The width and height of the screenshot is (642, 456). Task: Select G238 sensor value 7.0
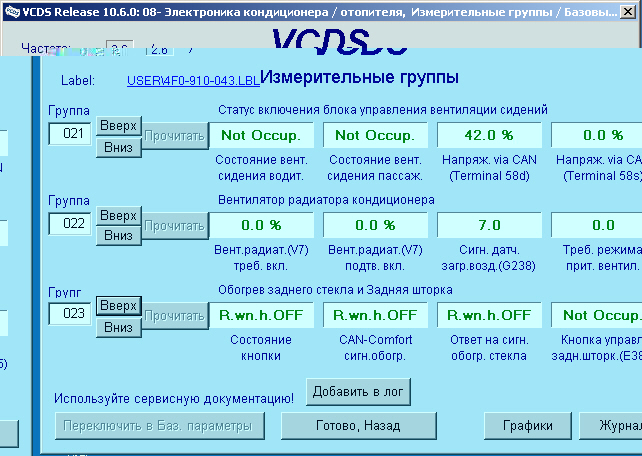tap(489, 225)
